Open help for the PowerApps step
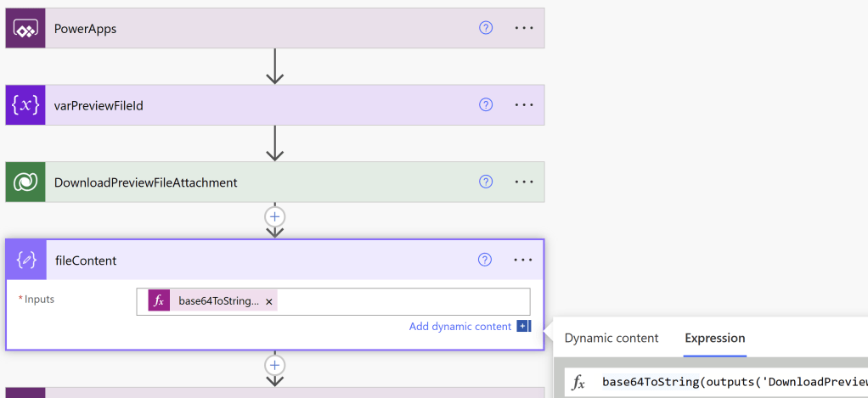868x398 pixels. (x=486, y=28)
